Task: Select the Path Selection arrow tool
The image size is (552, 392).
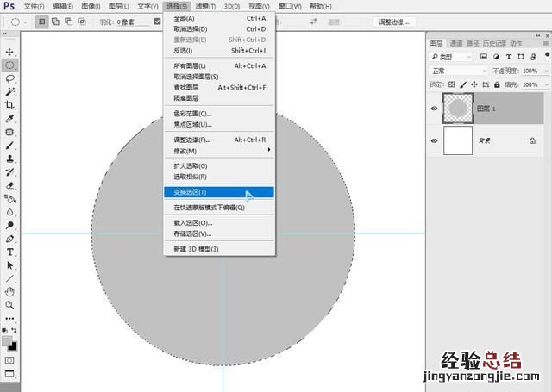Action: tap(9, 265)
